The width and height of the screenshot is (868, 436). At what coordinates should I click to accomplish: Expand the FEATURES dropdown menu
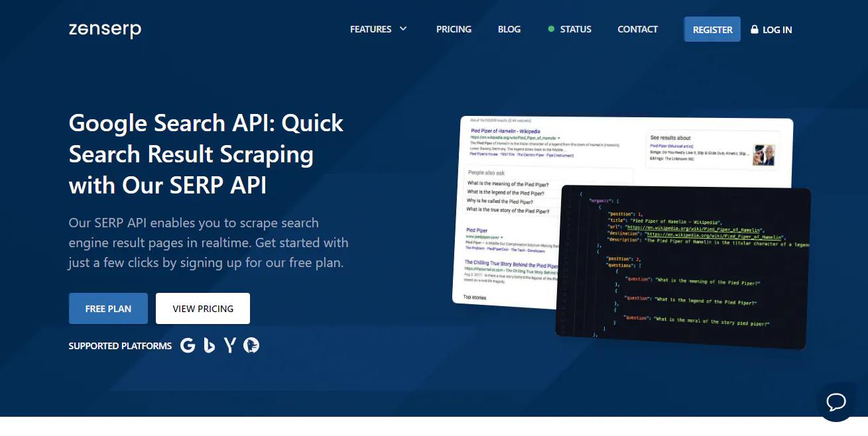(379, 29)
